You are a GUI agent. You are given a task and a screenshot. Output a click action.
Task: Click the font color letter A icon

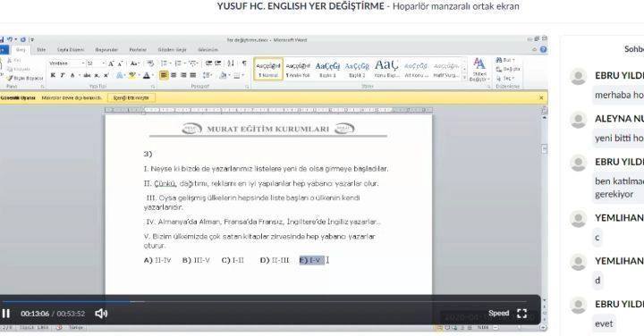pyautogui.click(x=147, y=75)
